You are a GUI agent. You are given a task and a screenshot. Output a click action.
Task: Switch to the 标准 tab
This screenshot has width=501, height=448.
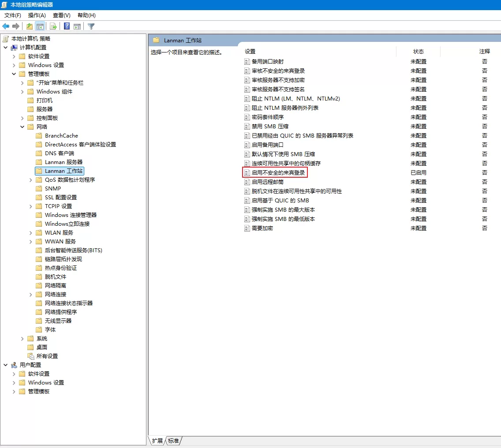(x=173, y=441)
